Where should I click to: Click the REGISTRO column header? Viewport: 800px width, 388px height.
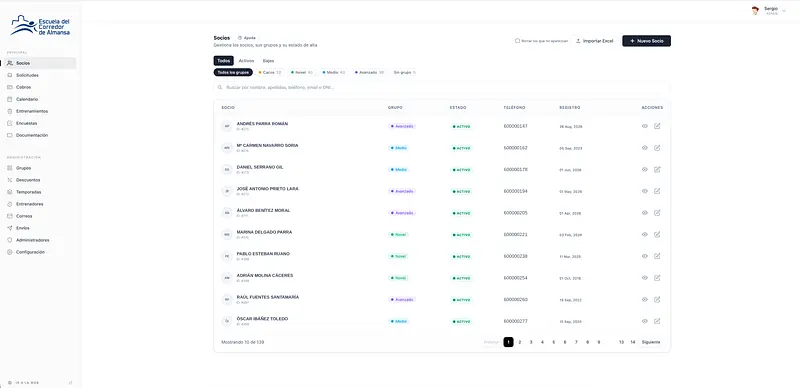tap(570, 108)
